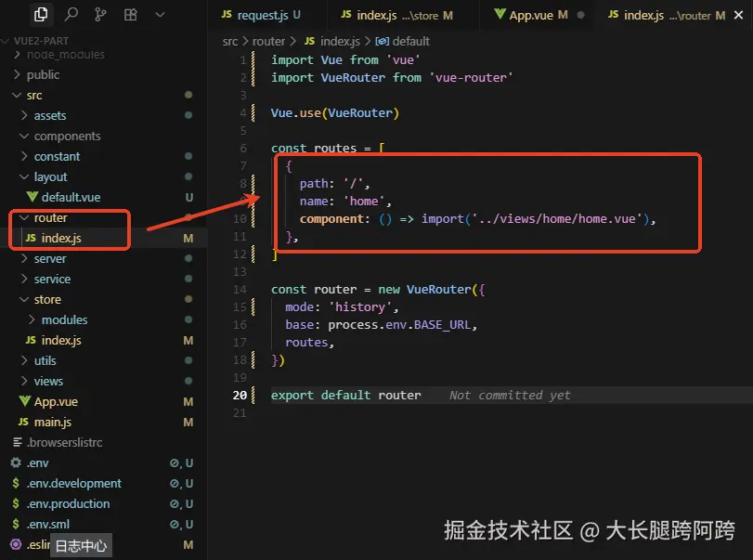Viewport: 753px width, 560px height.
Task: Click the JS icon beside main.js
Action: coord(23,422)
